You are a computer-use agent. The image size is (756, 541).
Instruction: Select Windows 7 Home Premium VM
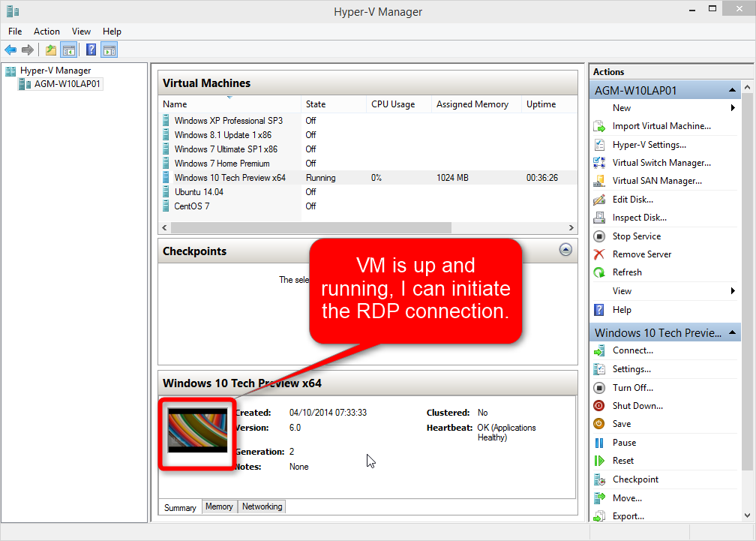368,164
